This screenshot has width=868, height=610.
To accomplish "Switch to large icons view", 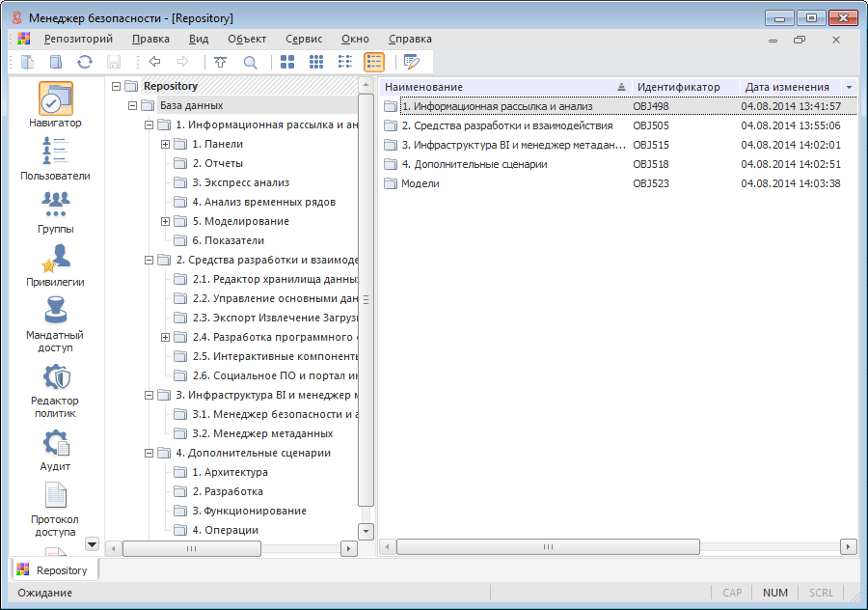I will (287, 62).
